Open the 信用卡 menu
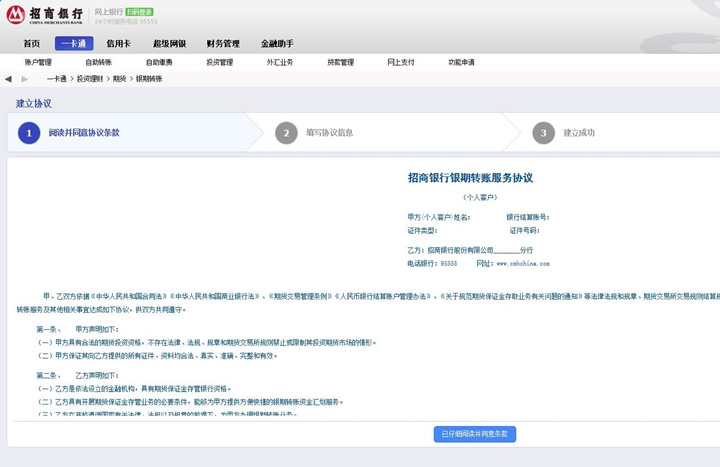The width and height of the screenshot is (720, 467). pos(118,44)
